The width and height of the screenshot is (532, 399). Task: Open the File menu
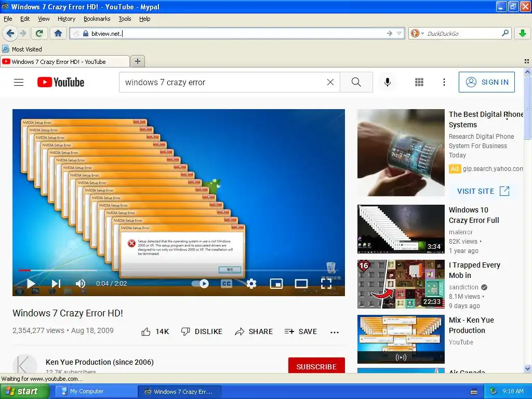[x=8, y=19]
